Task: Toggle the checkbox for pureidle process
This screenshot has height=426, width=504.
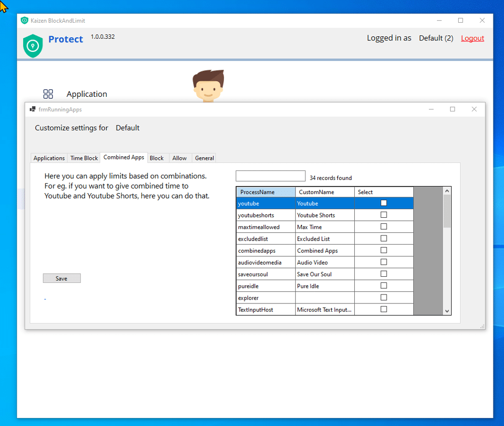Action: pyautogui.click(x=384, y=286)
